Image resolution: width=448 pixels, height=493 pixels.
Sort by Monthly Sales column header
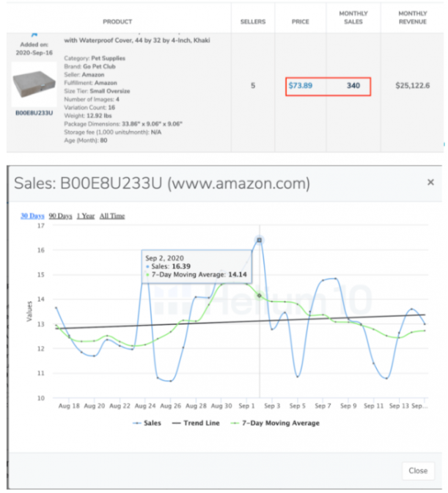[353, 18]
